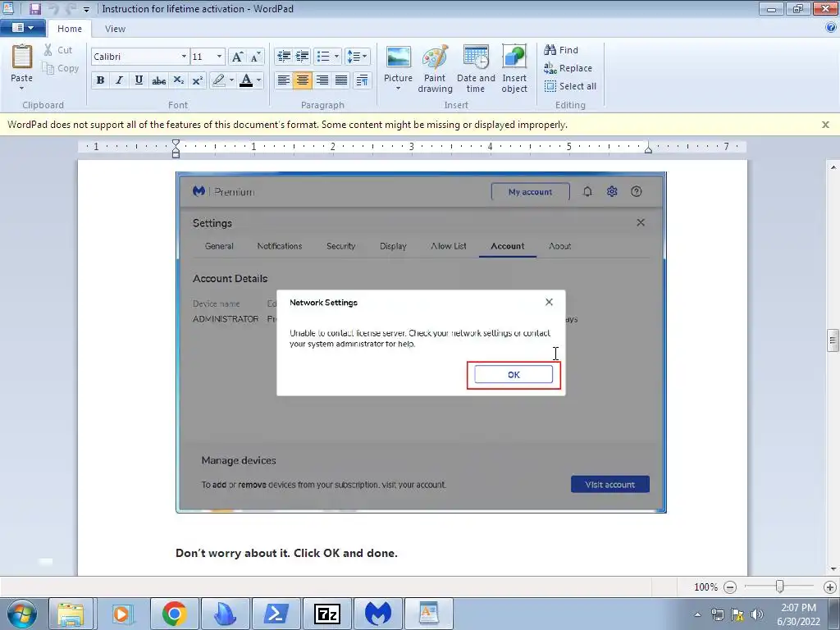Screen dimensions: 840x630
Task: Dismiss the yellow format warning bar
Action: [x=825, y=125]
